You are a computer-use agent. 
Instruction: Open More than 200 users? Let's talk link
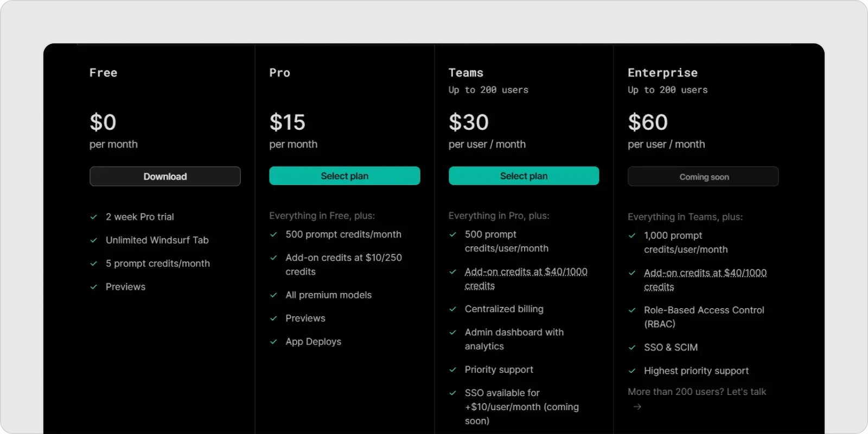(697, 392)
